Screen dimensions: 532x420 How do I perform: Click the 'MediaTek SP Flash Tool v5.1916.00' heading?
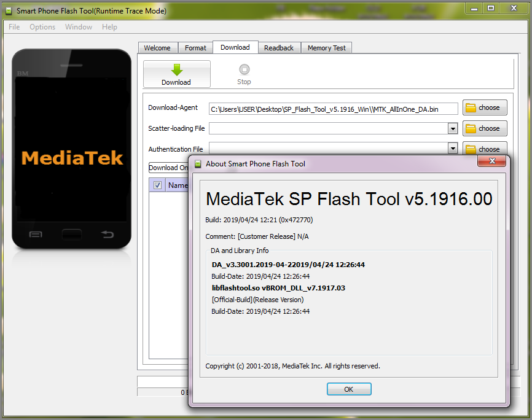(349, 199)
